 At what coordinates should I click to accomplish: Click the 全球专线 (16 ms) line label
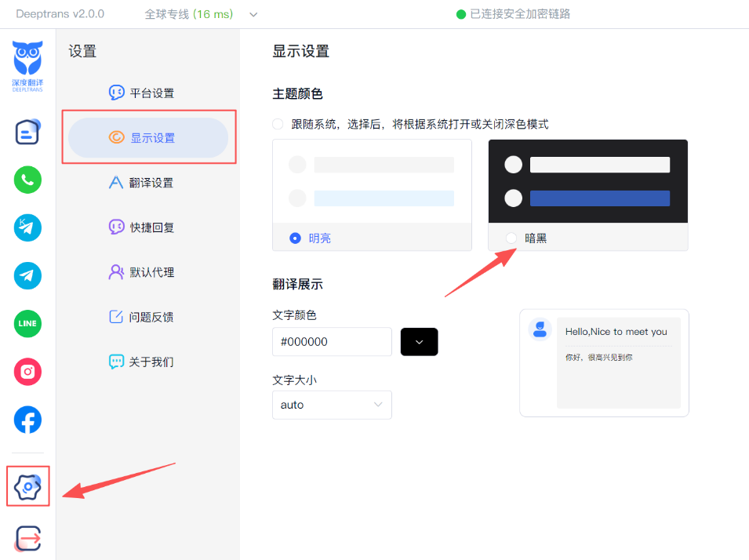189,14
